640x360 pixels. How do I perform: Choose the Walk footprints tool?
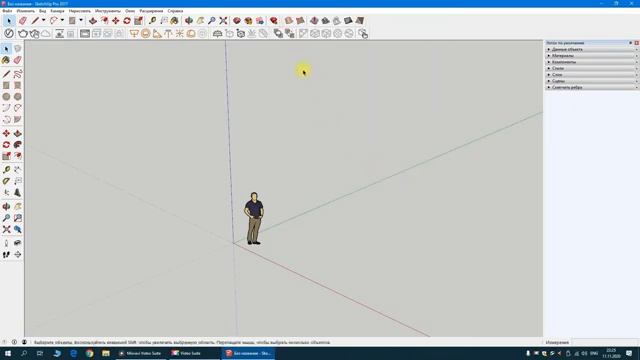click(x=6, y=255)
